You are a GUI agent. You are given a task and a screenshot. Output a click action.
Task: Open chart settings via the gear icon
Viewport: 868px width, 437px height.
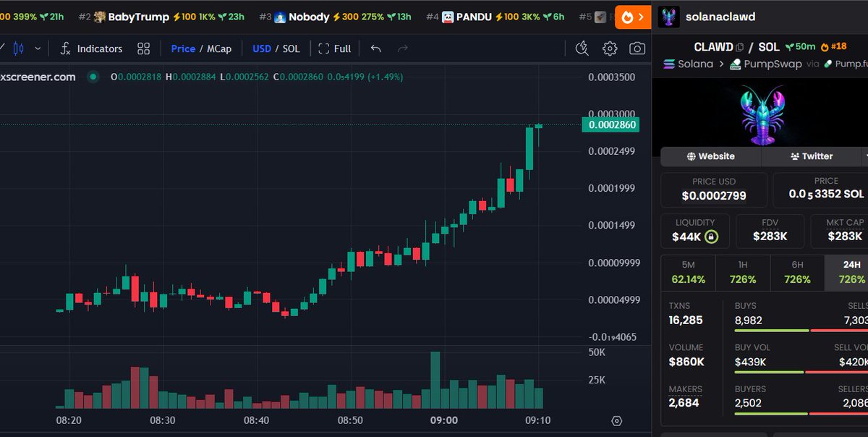(x=609, y=48)
